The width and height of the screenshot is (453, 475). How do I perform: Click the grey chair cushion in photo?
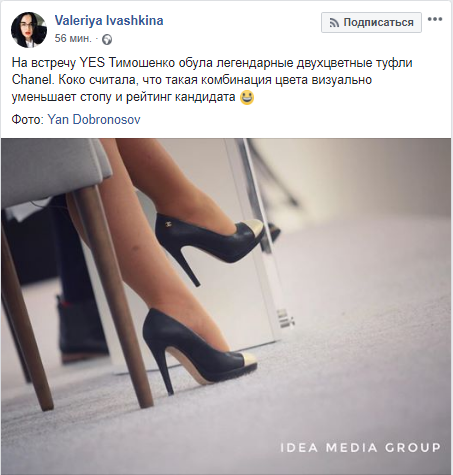click(55, 172)
